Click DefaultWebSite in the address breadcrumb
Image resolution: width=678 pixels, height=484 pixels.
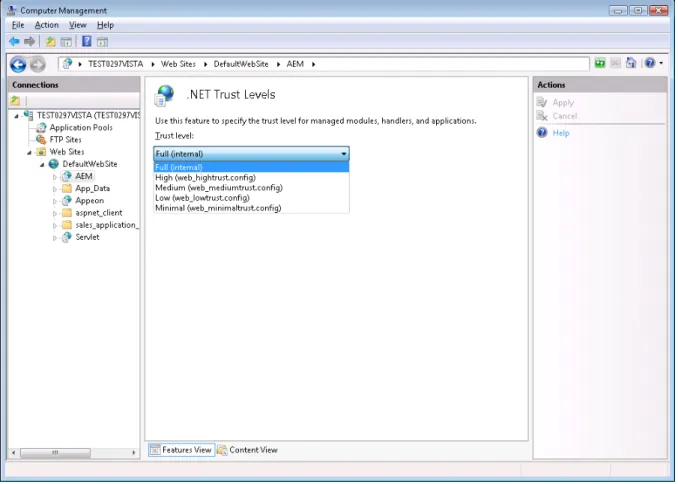pyautogui.click(x=241, y=64)
